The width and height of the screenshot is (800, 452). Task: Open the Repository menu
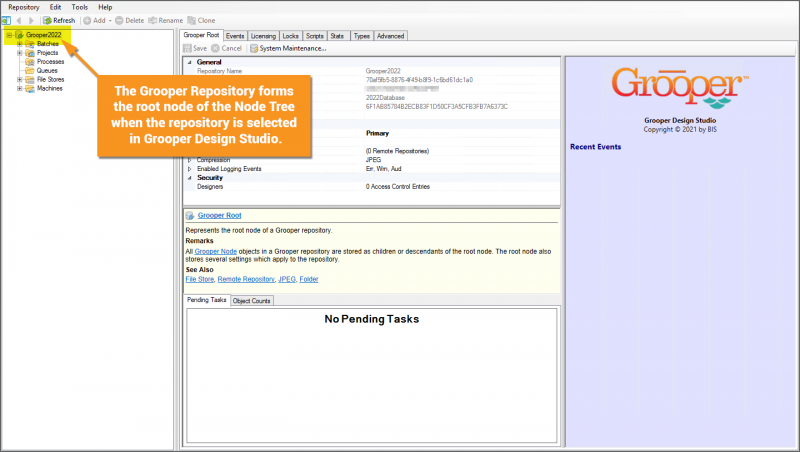pos(23,7)
